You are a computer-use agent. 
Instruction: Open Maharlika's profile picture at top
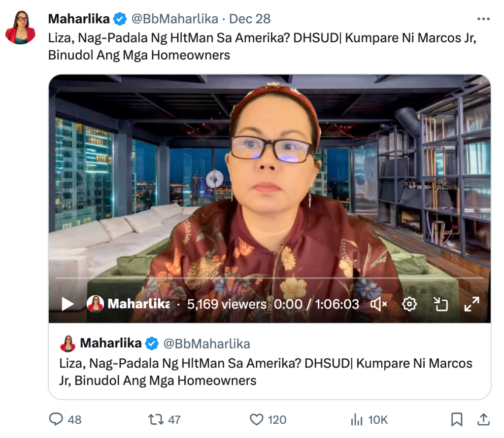pos(20,28)
